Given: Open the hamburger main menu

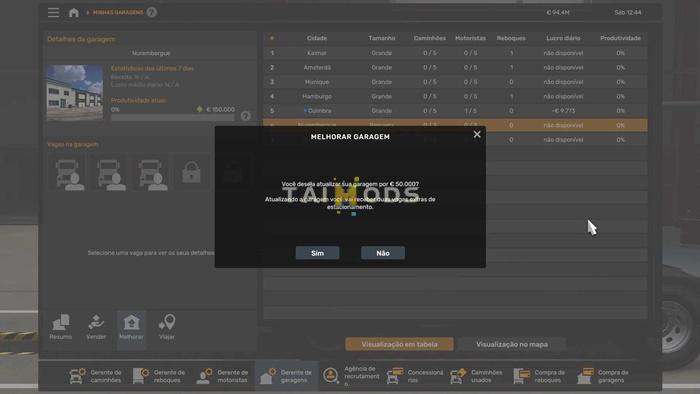Looking at the screenshot, I should coord(54,12).
